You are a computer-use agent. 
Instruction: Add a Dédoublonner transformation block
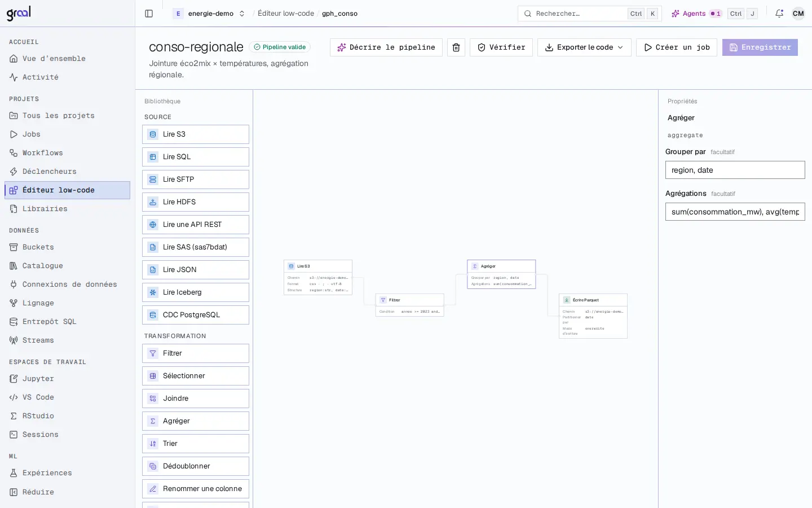click(x=196, y=466)
